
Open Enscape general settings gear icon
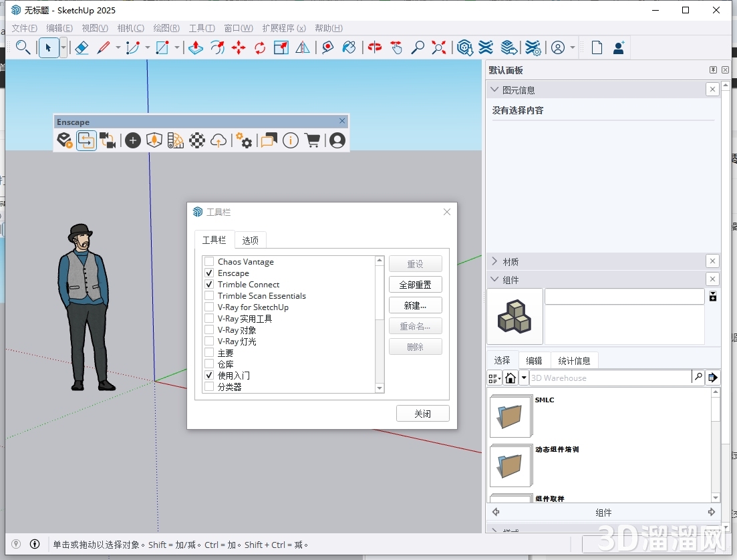(x=244, y=140)
